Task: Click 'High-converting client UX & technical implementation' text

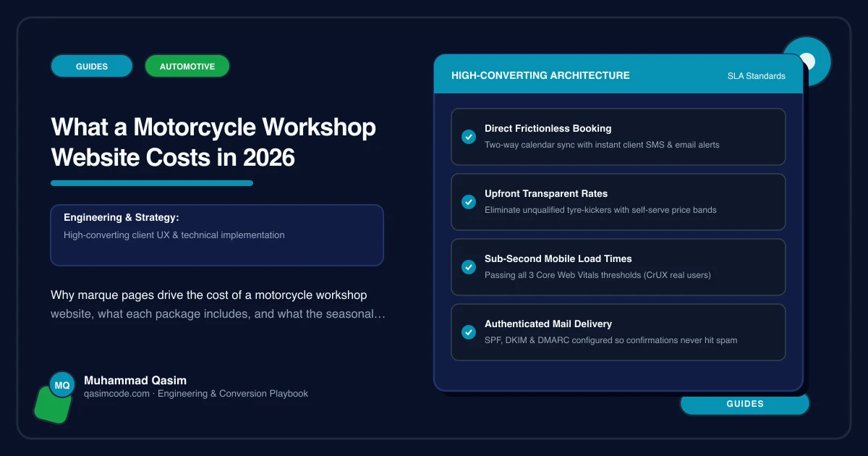Action: (x=174, y=235)
